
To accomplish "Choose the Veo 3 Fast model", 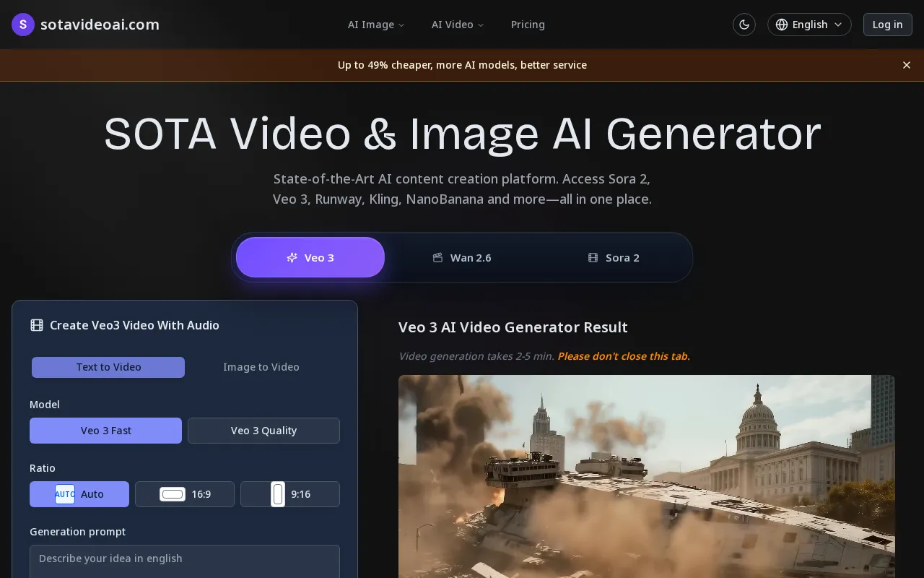I will coord(105,431).
